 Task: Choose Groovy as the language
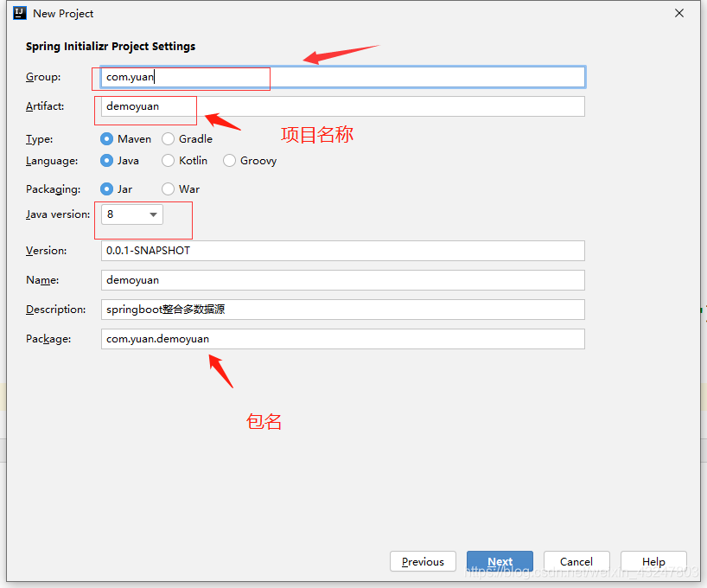[x=249, y=161]
